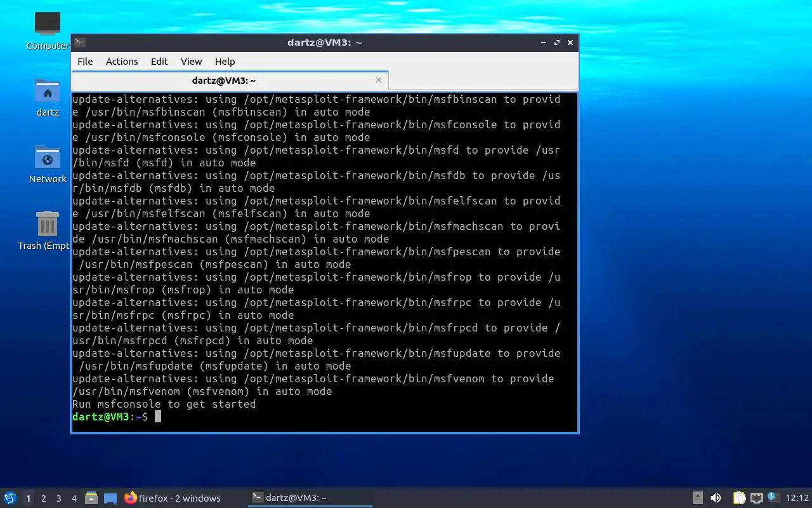Image resolution: width=812 pixels, height=508 pixels.
Task: Click the terminal icon in the title bar
Action: (79, 43)
